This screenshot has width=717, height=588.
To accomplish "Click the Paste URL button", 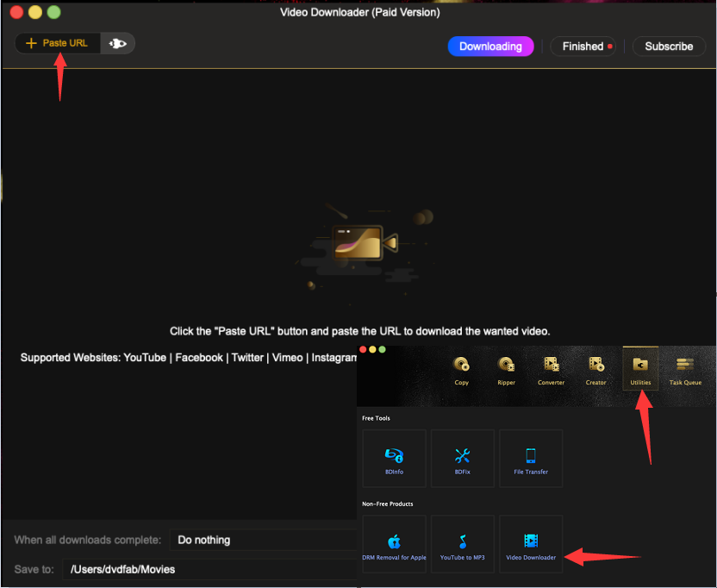I will (x=58, y=43).
